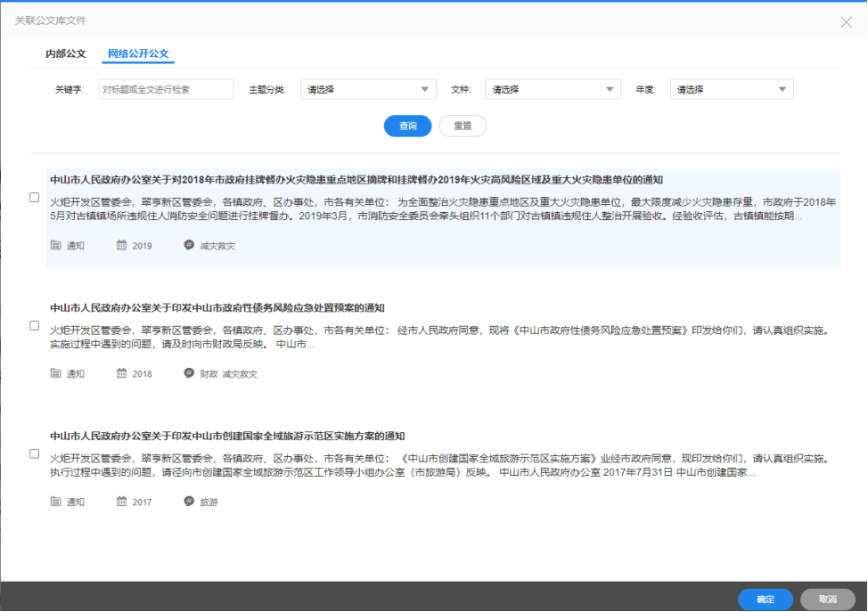
Task: Click the 查询 button
Action: pos(408,126)
